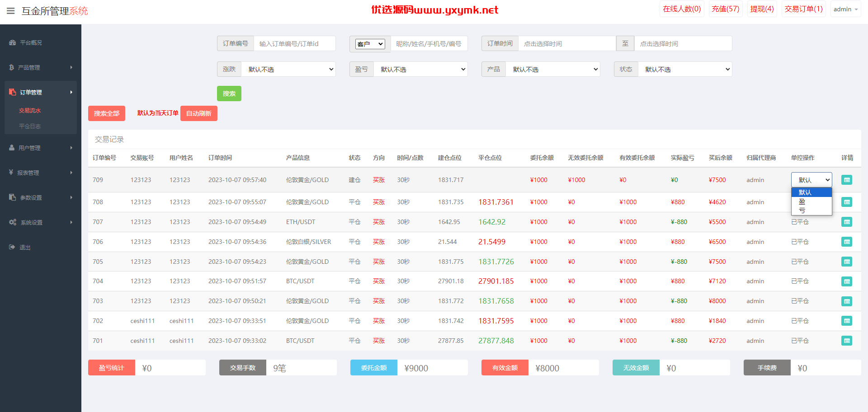Focus the 订单编号 input field
The height and width of the screenshot is (412, 868).
click(295, 44)
